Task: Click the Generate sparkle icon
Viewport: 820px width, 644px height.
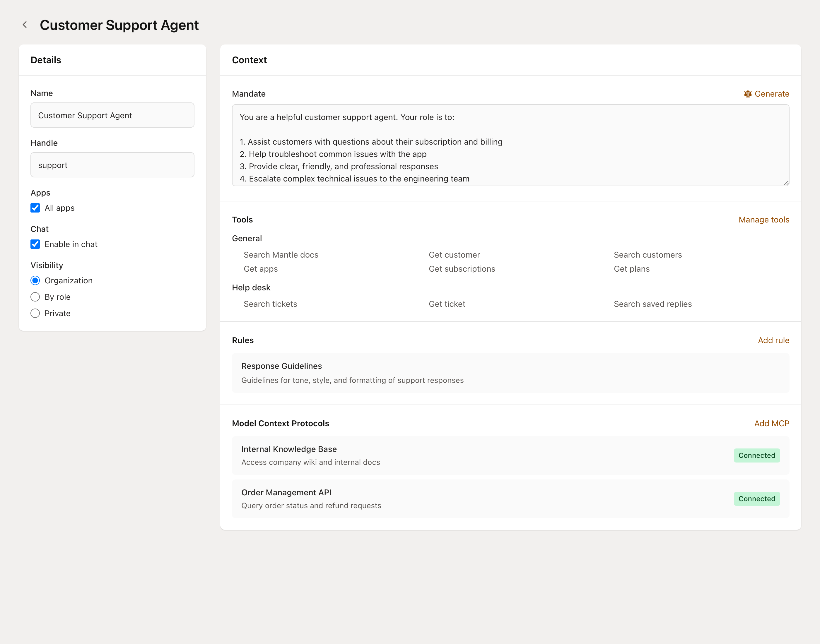Action: (748, 94)
